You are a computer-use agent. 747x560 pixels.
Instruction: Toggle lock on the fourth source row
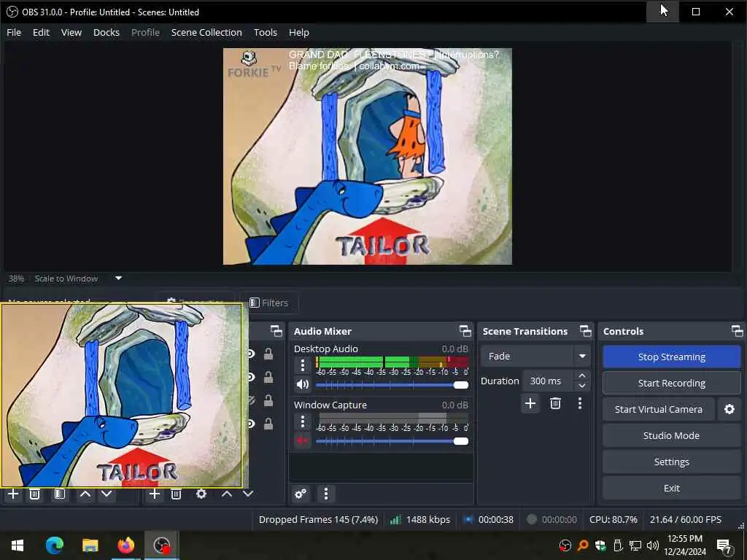point(268,424)
